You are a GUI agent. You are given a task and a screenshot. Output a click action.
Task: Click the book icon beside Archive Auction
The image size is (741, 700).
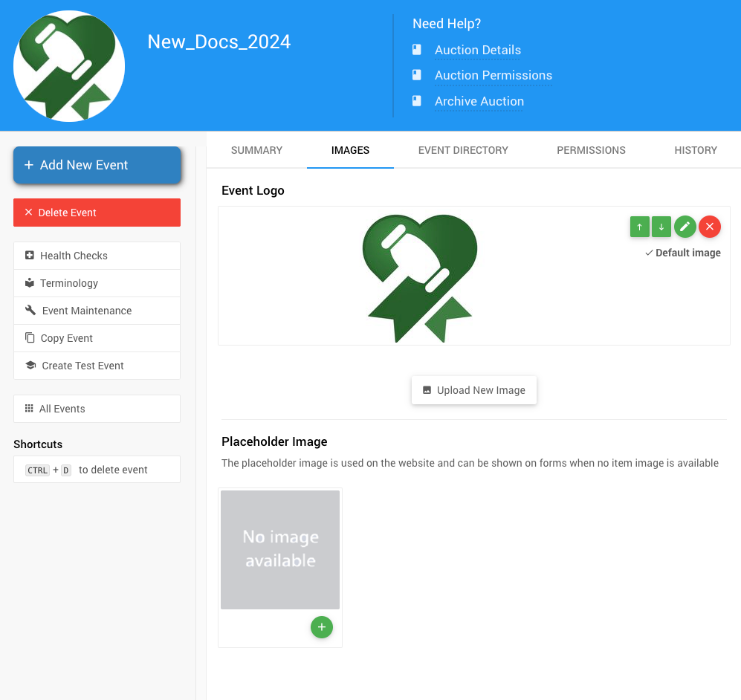(417, 101)
